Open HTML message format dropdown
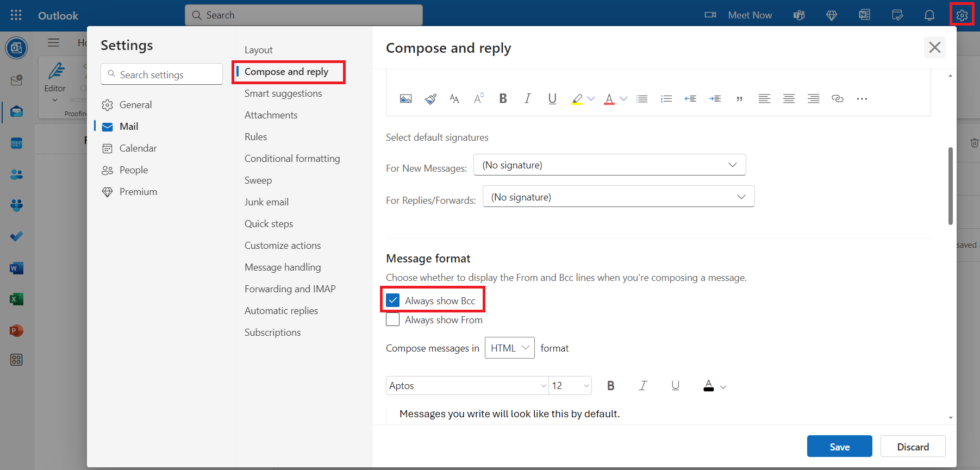 tap(510, 348)
